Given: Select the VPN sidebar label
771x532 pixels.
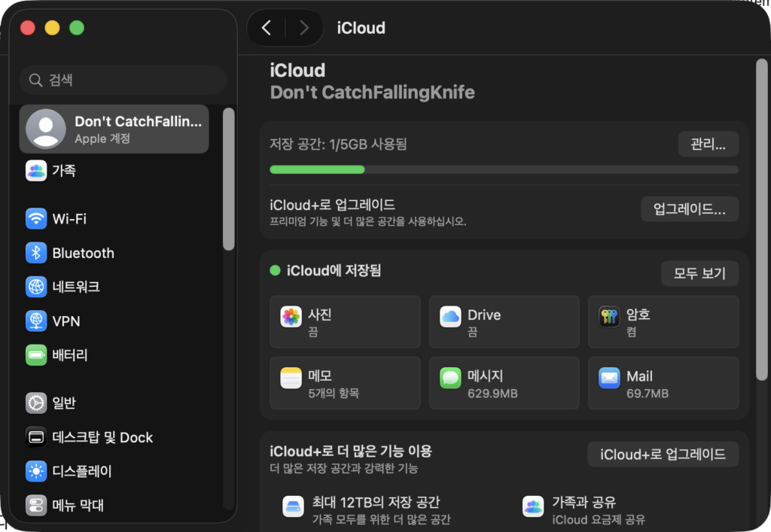Looking at the screenshot, I should [66, 321].
